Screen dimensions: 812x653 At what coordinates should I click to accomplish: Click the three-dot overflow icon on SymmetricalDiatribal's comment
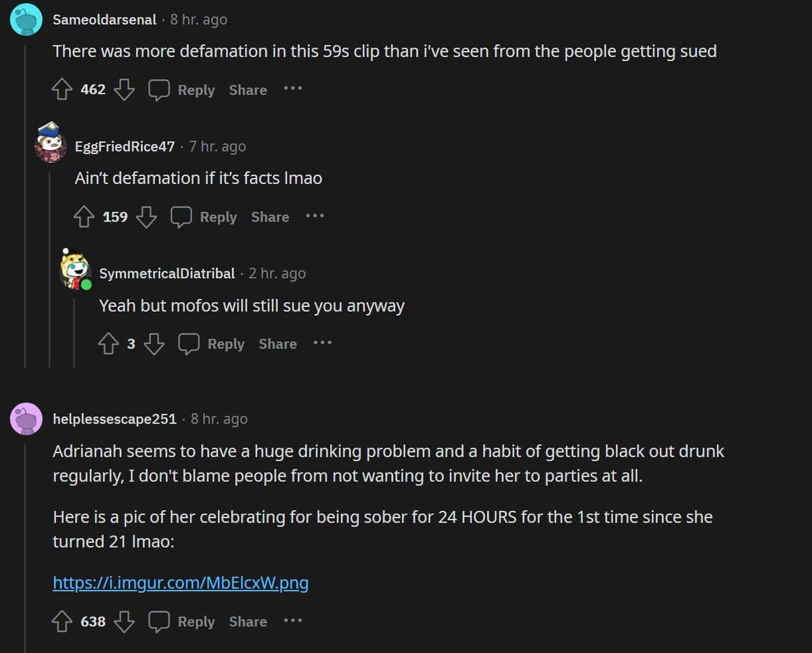322,343
